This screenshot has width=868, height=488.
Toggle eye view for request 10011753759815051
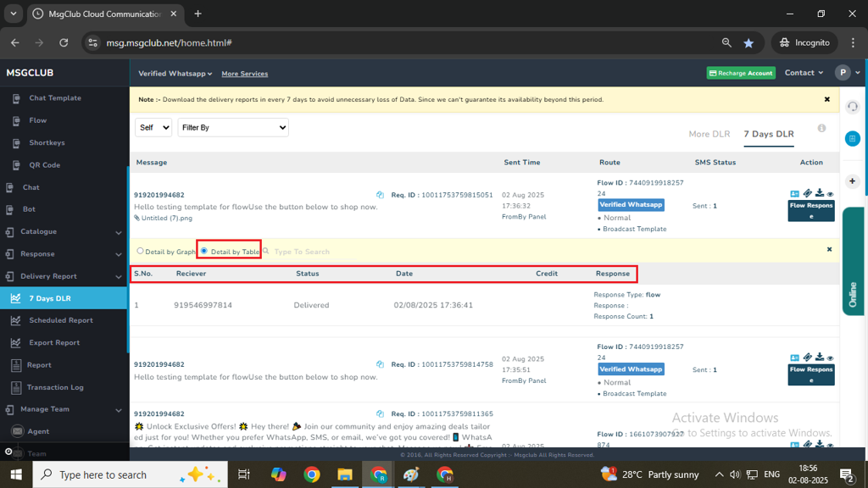click(x=831, y=194)
